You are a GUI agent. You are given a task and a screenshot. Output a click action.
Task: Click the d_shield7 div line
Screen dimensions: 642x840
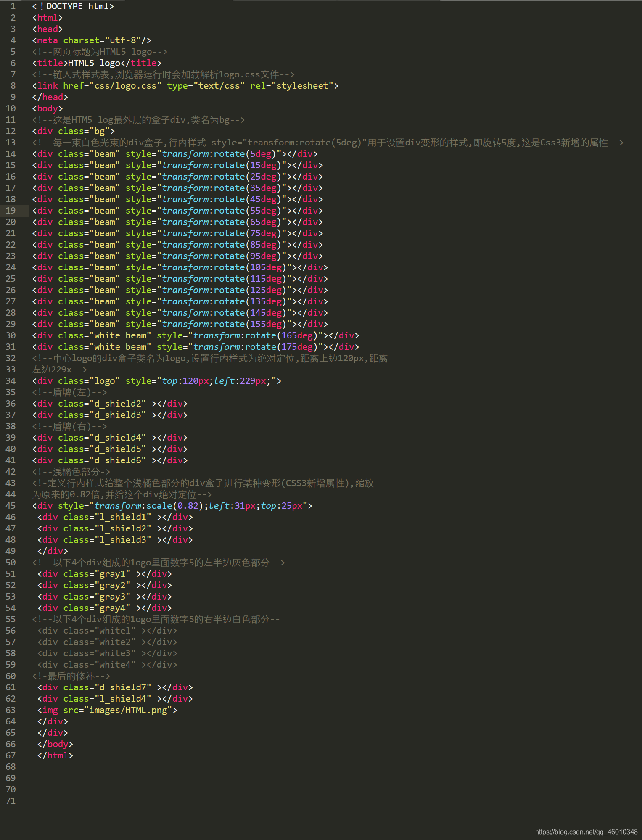pyautogui.click(x=115, y=687)
